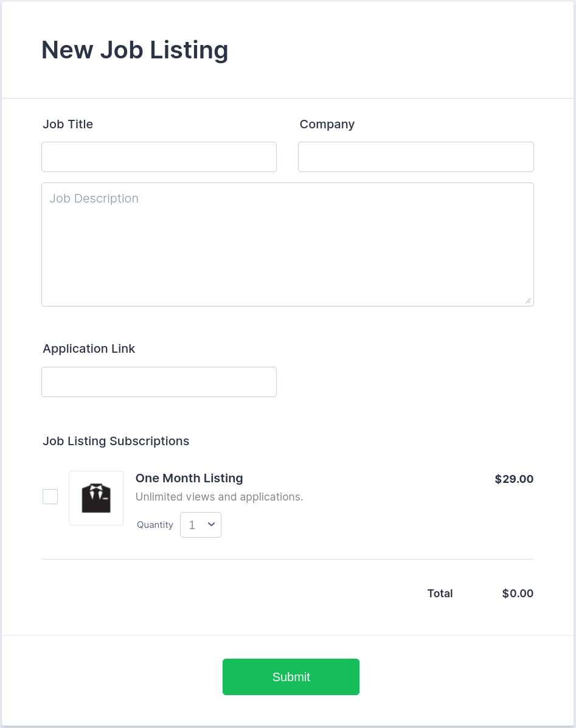The width and height of the screenshot is (576, 728).
Task: Click the Job Title label
Action: [68, 124]
